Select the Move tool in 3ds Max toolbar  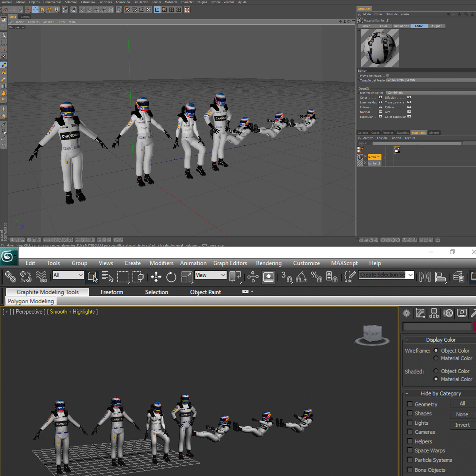pos(156,277)
